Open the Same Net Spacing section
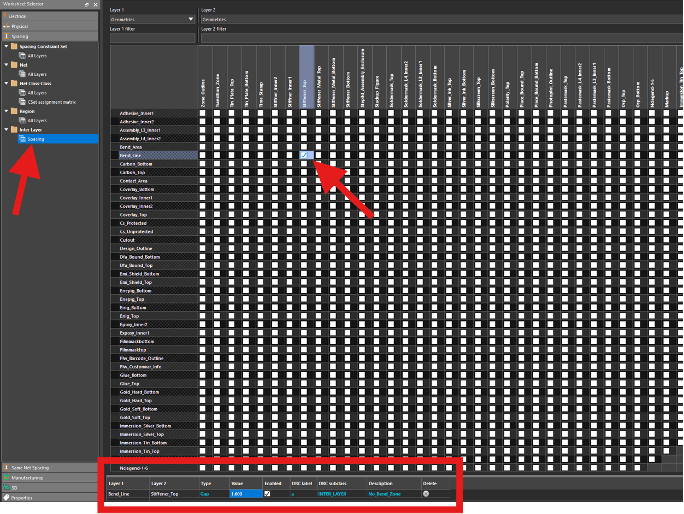 [50, 467]
